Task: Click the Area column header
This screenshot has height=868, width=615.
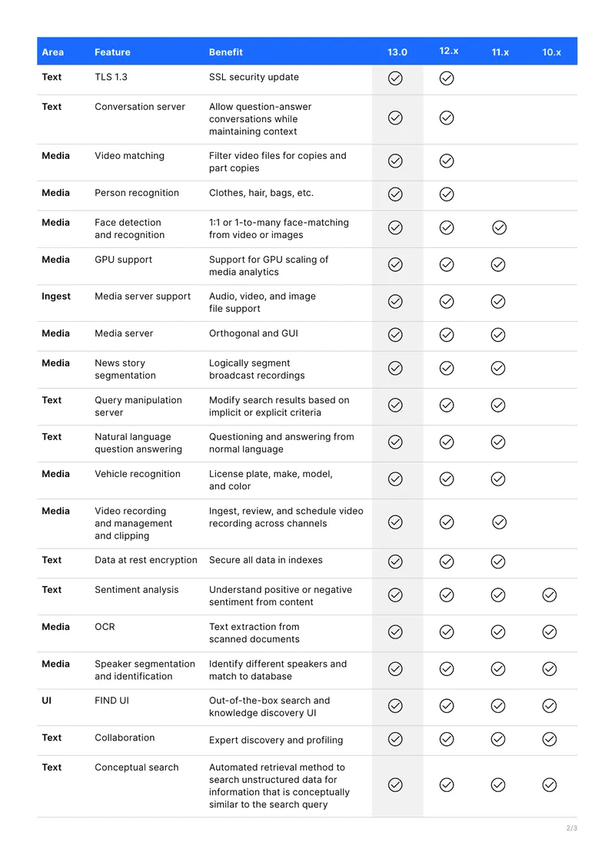Action: coord(52,52)
